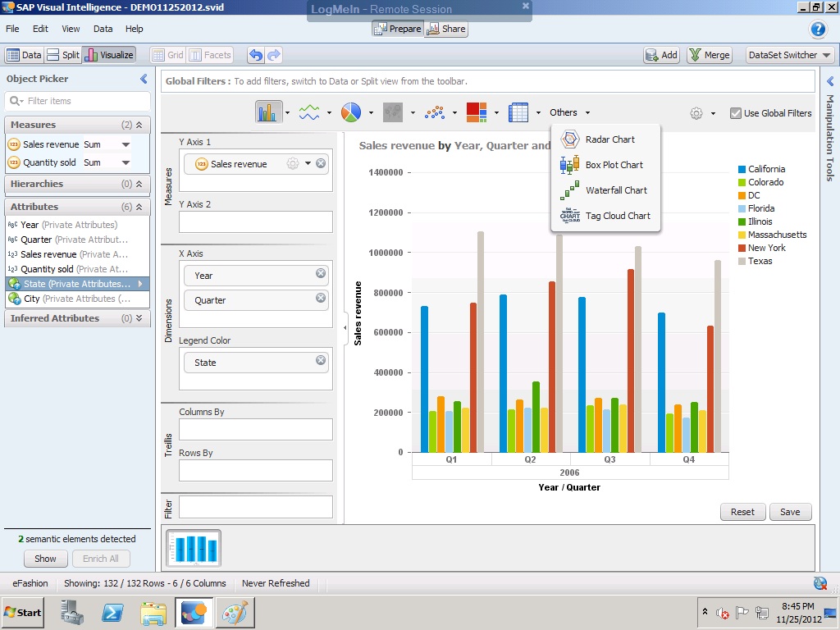840x630 pixels.
Task: Open pie chart type dropdown arrow
Action: click(371, 113)
